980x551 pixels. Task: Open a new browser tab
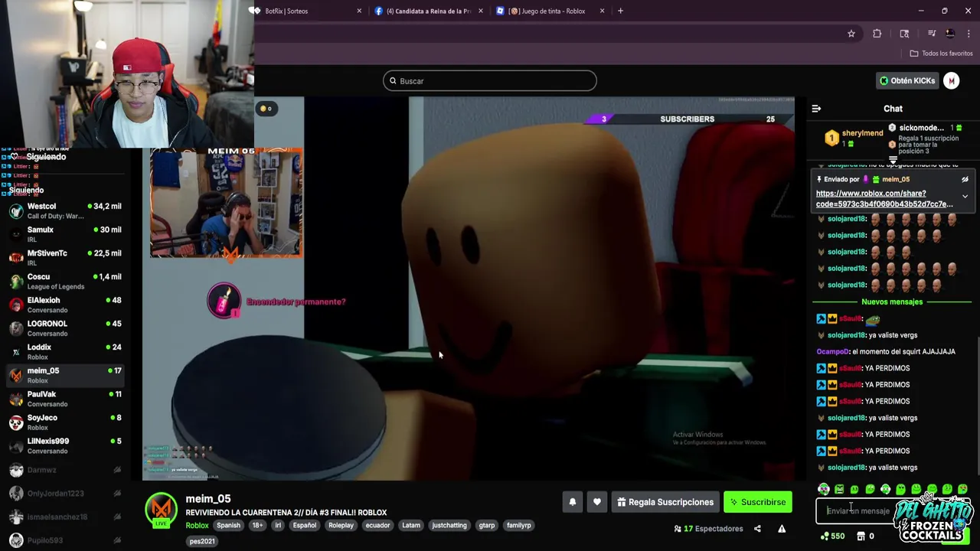pyautogui.click(x=620, y=11)
